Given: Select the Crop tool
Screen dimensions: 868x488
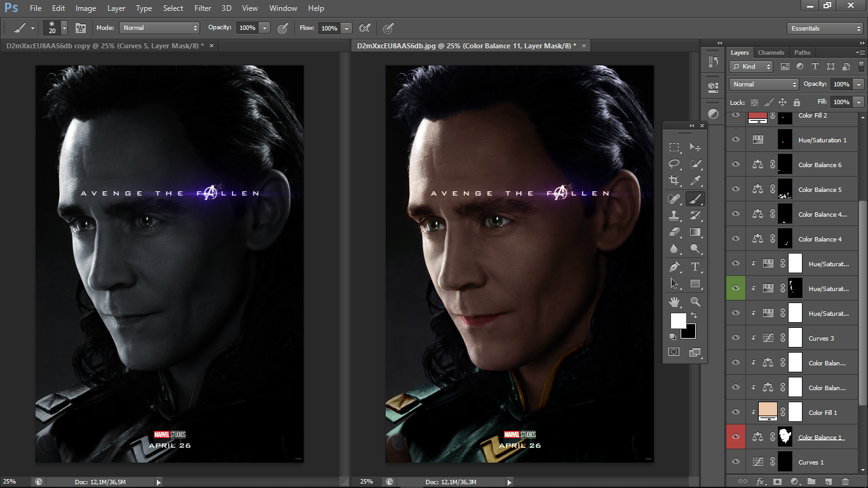Looking at the screenshot, I should pos(674,181).
